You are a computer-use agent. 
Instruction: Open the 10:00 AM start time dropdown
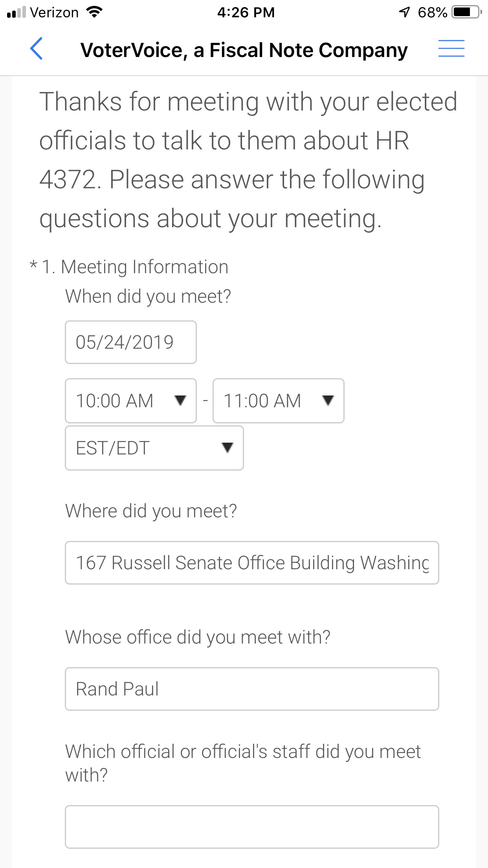[131, 401]
